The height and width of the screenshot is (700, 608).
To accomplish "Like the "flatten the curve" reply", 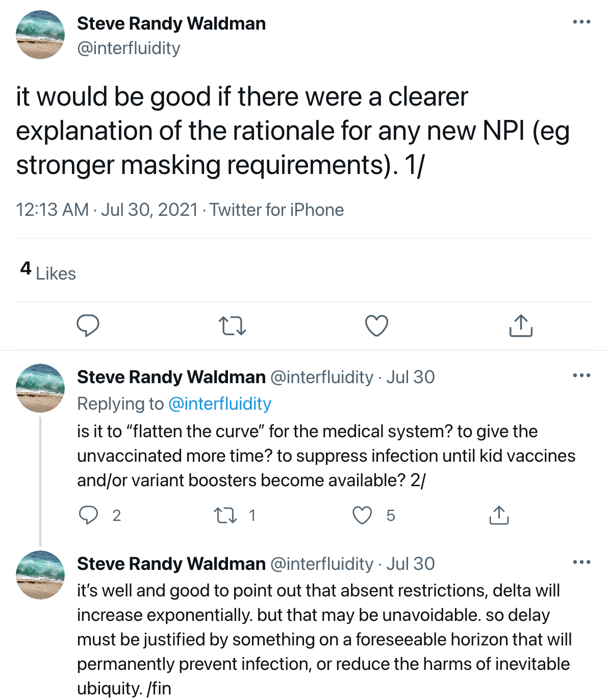I will (363, 515).
